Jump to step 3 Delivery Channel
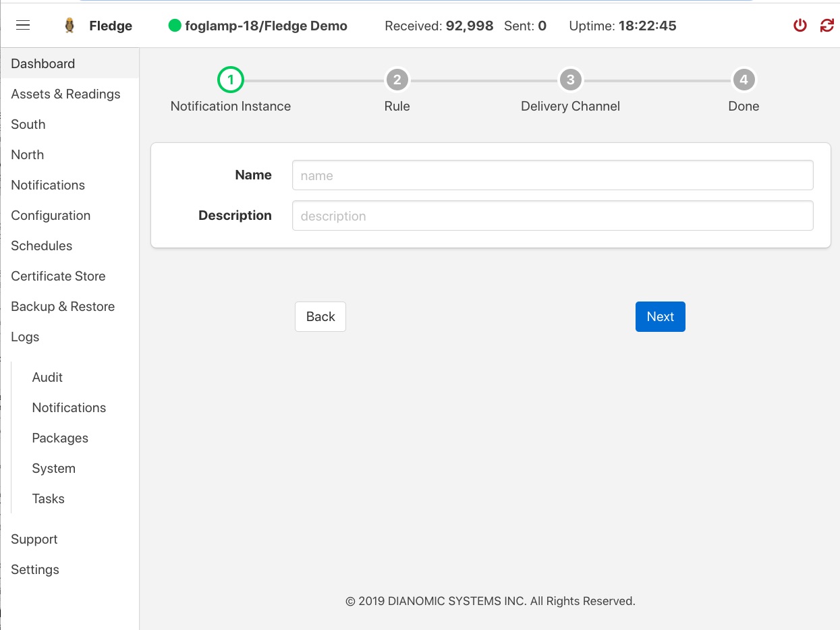The width and height of the screenshot is (840, 630). pyautogui.click(x=570, y=80)
